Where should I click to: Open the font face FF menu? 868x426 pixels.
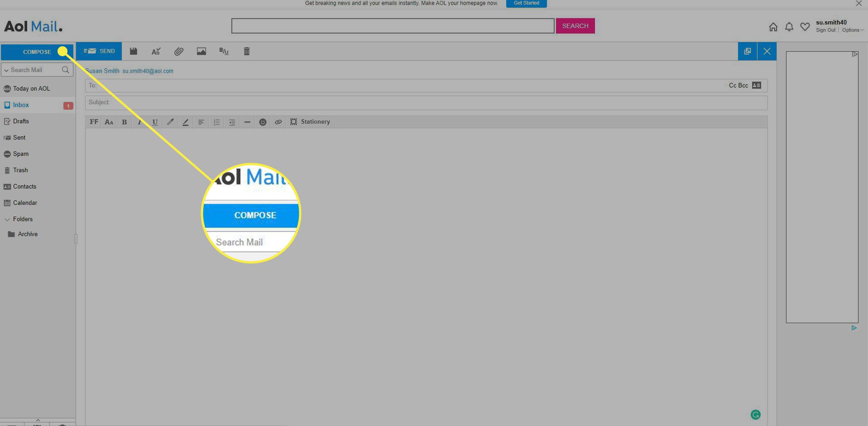(94, 122)
